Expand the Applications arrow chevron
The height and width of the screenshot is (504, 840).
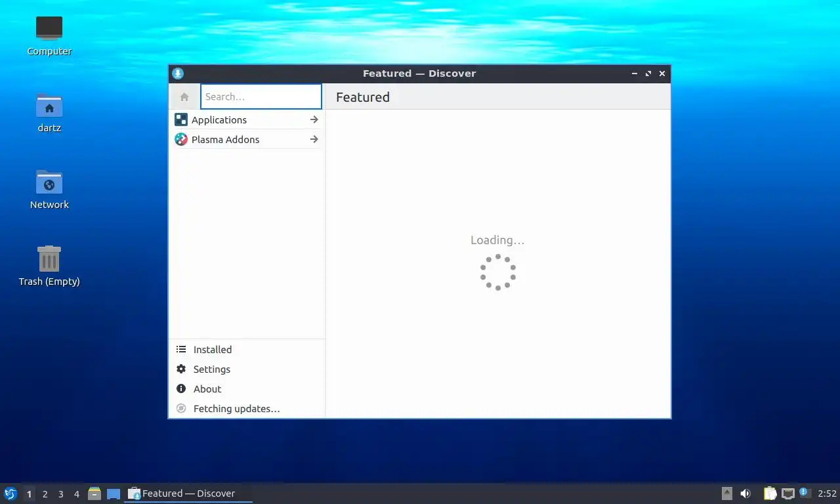(314, 120)
